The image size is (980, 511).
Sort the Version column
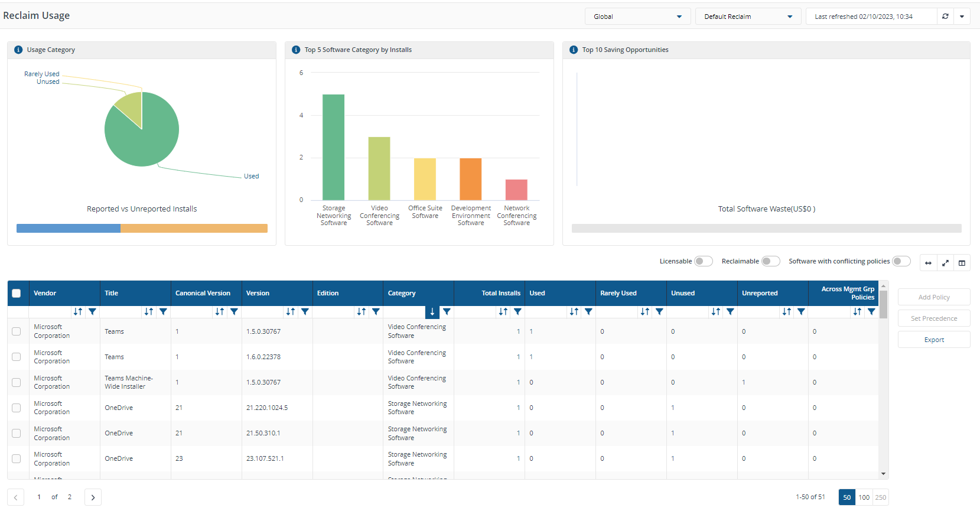tap(291, 311)
